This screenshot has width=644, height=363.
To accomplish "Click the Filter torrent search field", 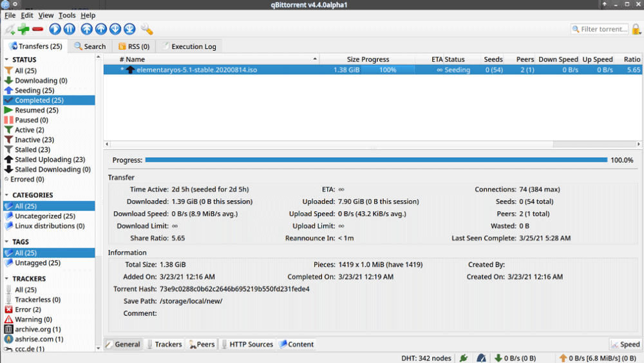I will 599,29.
